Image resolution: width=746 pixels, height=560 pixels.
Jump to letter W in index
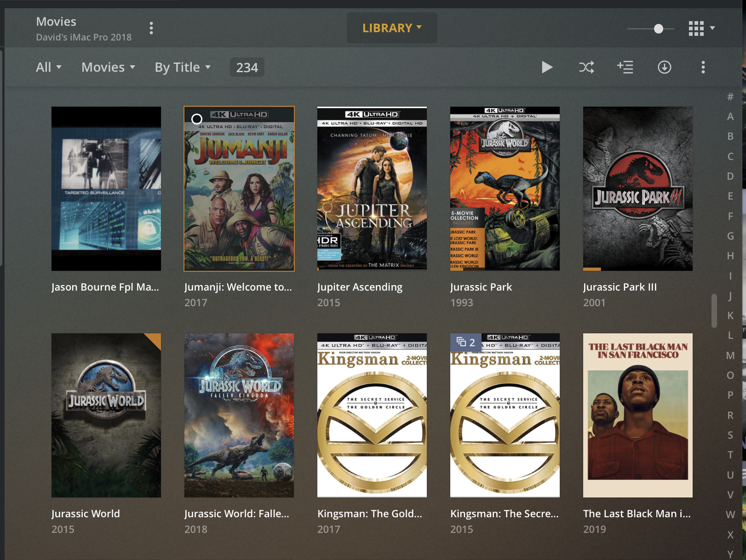[x=730, y=514]
